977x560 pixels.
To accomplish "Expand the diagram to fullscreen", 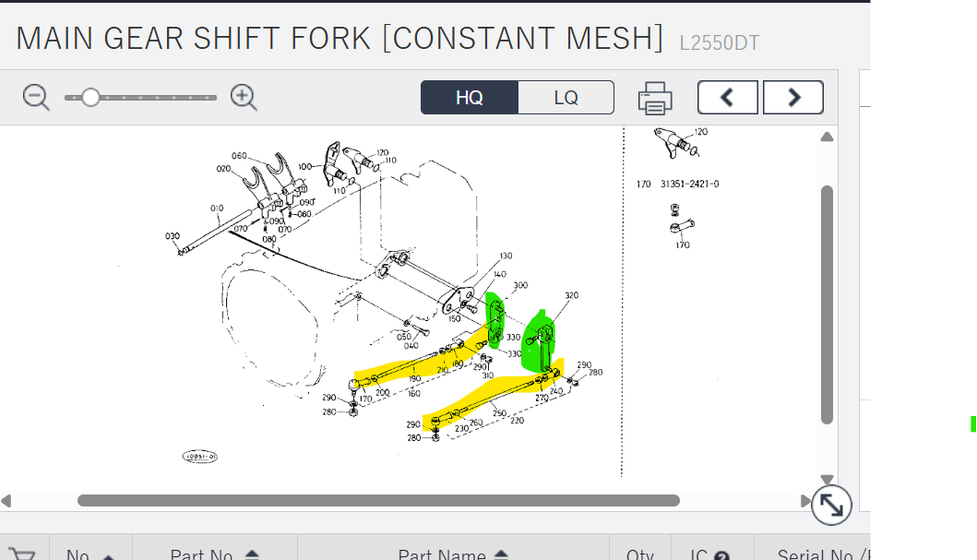I will (x=831, y=505).
